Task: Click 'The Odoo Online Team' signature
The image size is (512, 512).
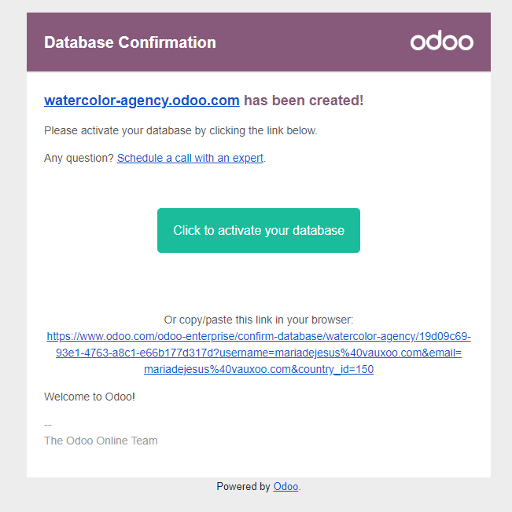Action: click(x=101, y=441)
